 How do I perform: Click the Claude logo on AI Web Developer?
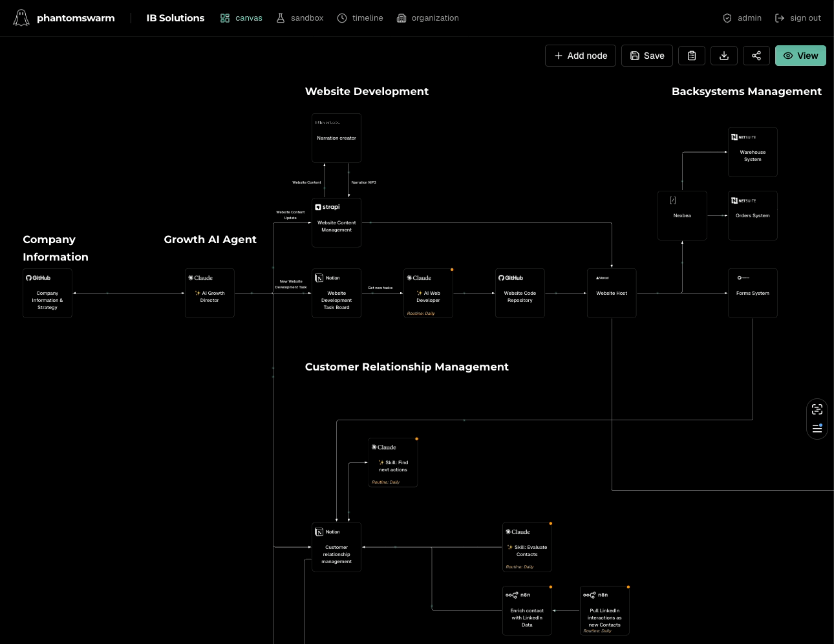point(419,278)
